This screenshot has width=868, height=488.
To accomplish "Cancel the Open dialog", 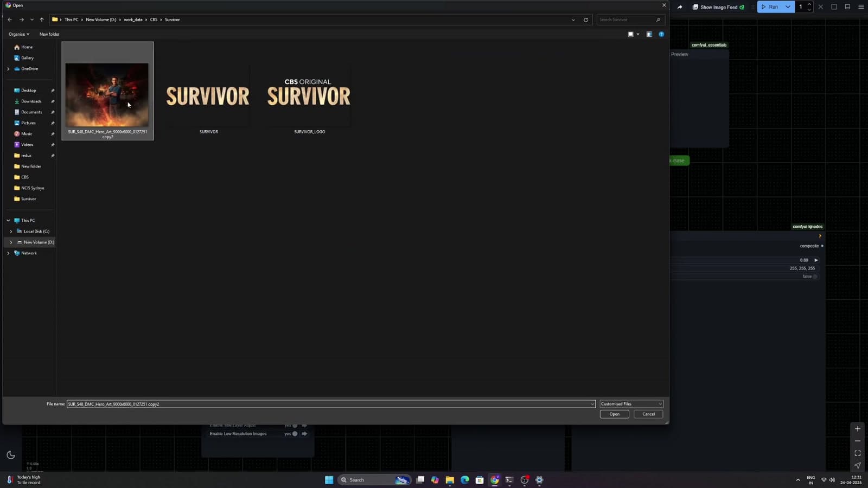I will tap(648, 414).
